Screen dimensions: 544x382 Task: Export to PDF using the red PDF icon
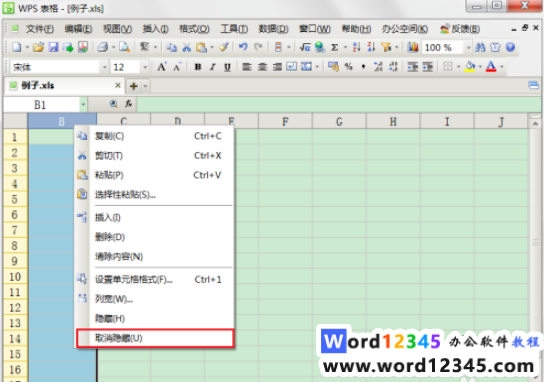click(83, 47)
